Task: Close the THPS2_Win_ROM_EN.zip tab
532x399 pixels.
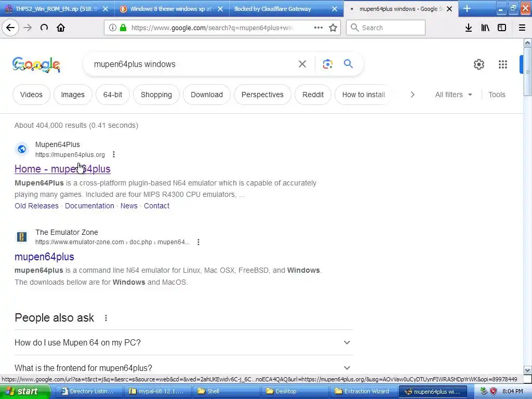Action: (x=105, y=9)
